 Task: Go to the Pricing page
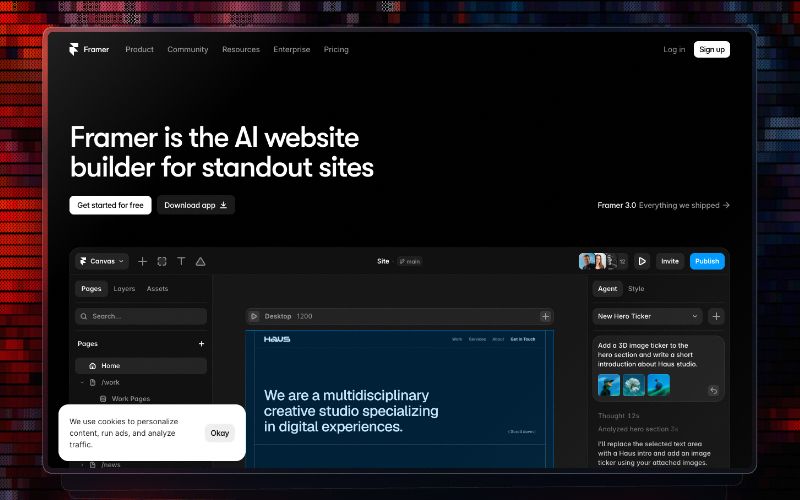point(336,49)
